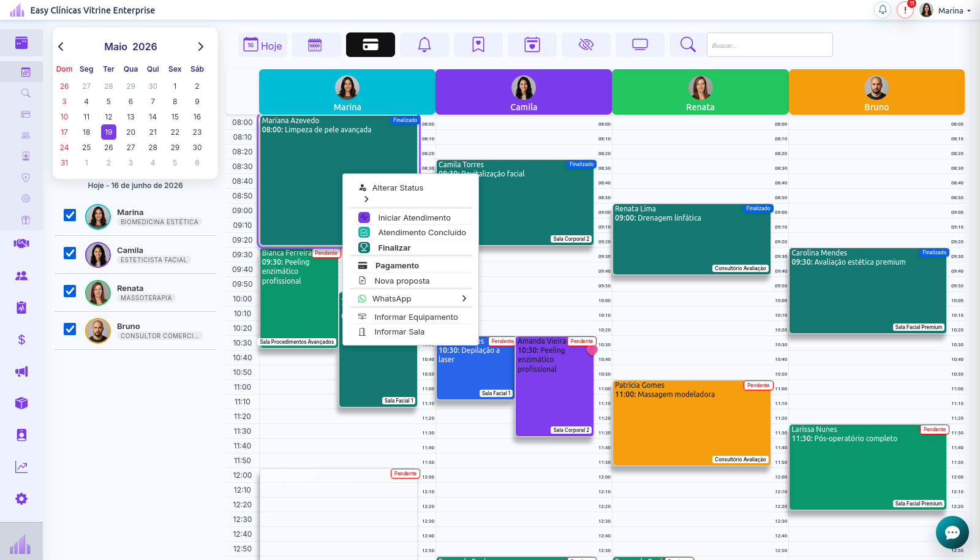The width and height of the screenshot is (980, 560).
Task: Select day 25 in the mini calendar
Action: click(86, 148)
